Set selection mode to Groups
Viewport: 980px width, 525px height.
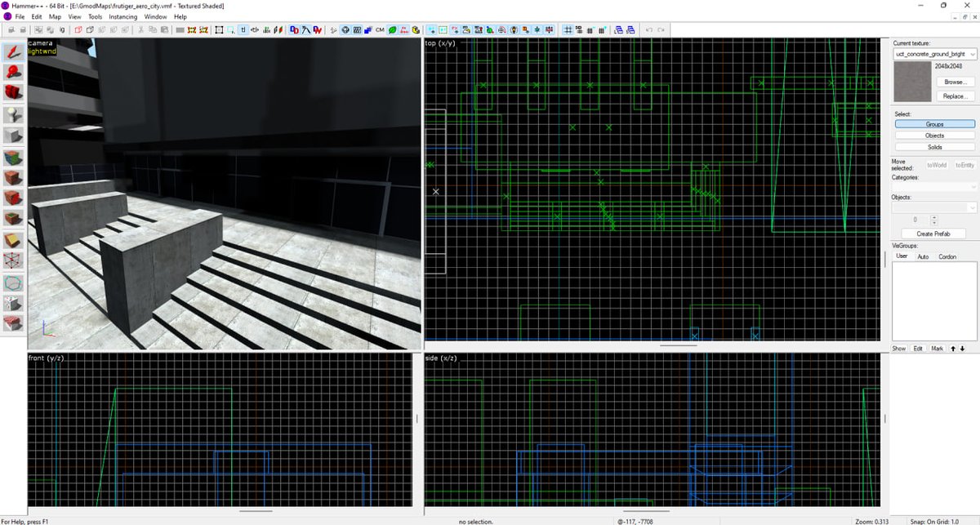[x=934, y=124]
